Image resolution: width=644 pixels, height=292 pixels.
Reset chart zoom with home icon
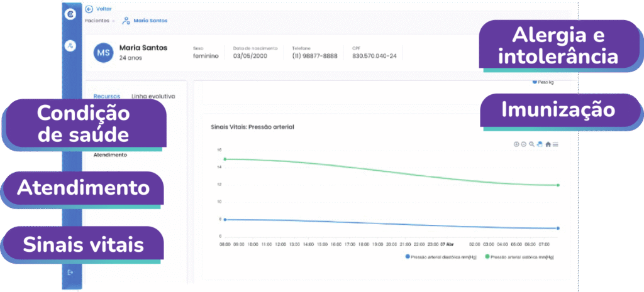click(548, 144)
